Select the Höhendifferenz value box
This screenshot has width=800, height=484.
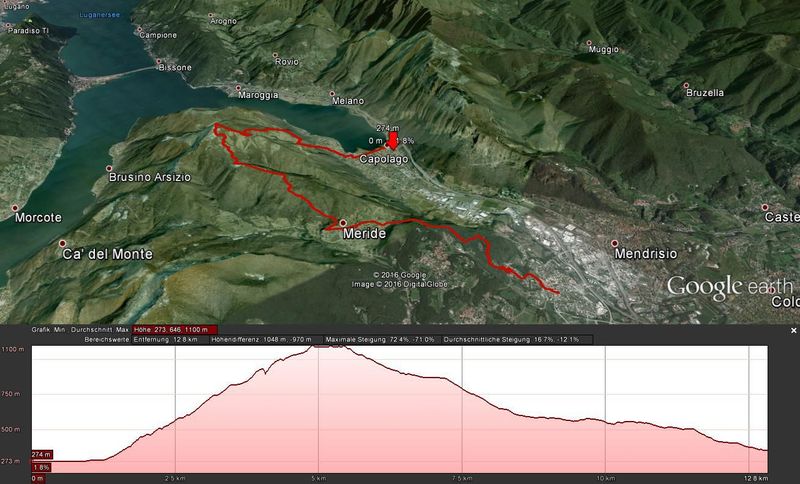(x=266, y=340)
